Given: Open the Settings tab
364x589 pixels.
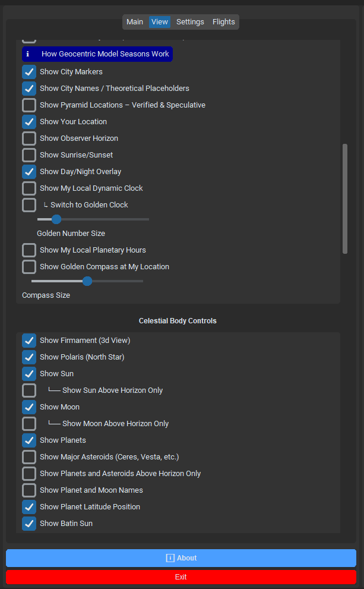Looking at the screenshot, I should click(190, 22).
